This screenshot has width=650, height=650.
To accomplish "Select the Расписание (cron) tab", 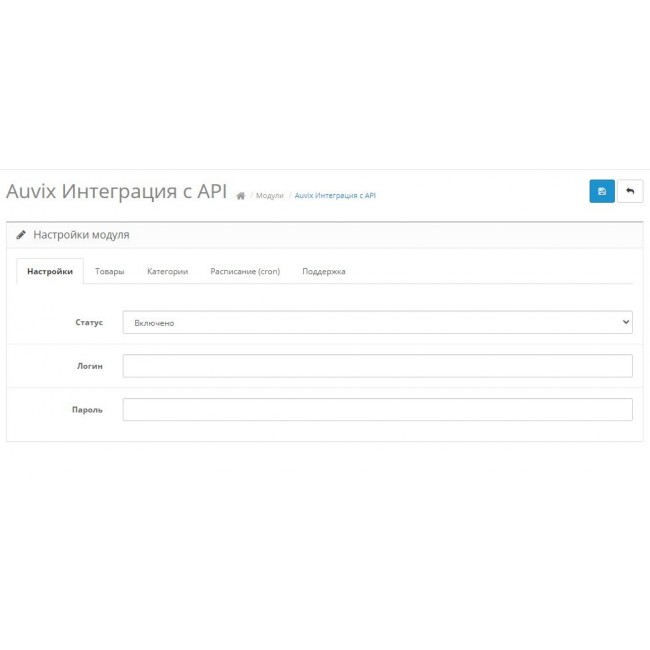I will pos(245,271).
